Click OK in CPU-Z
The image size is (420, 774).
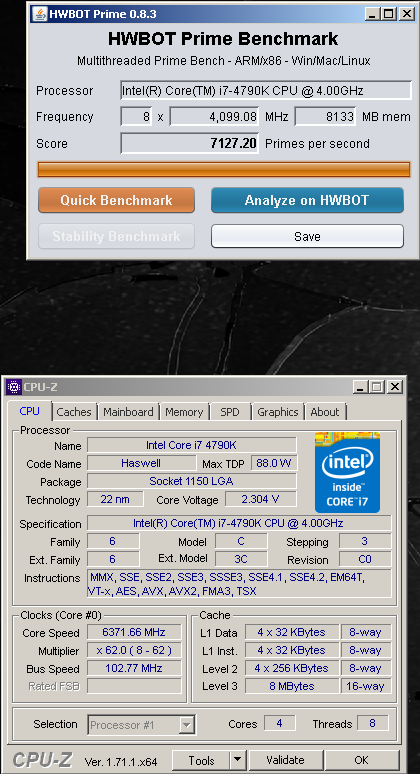362,760
